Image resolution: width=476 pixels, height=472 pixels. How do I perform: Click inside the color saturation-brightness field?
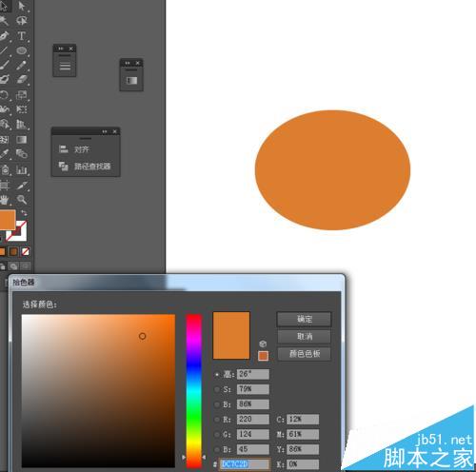pos(98,391)
